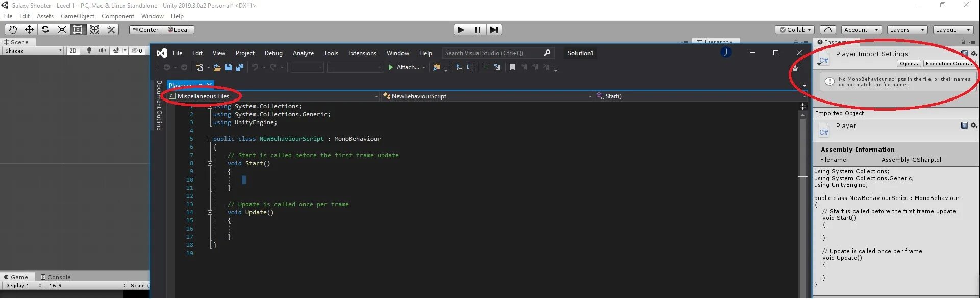The height and width of the screenshot is (299, 980).
Task: Open Visual Studio account badge J
Action: point(726,52)
